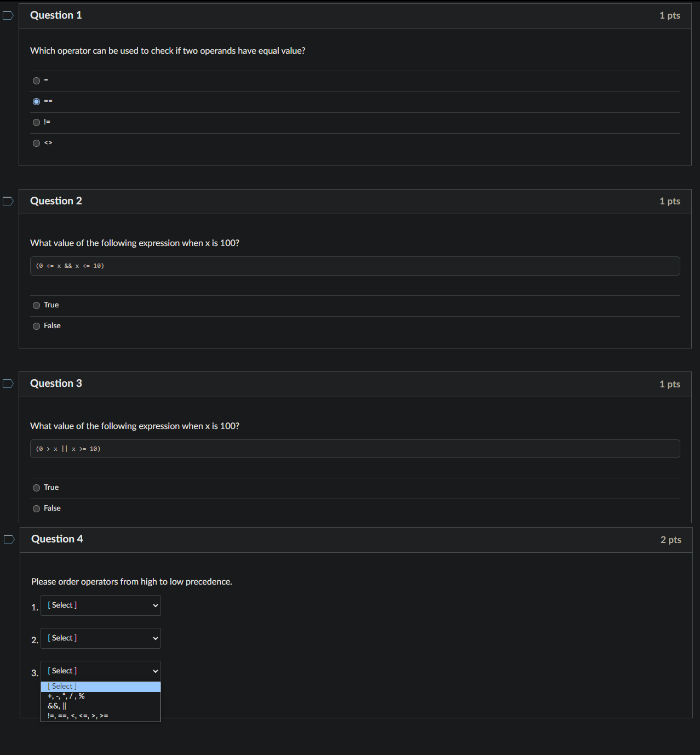Choose the '!=' answer option
The image size is (700, 755).
click(x=36, y=122)
